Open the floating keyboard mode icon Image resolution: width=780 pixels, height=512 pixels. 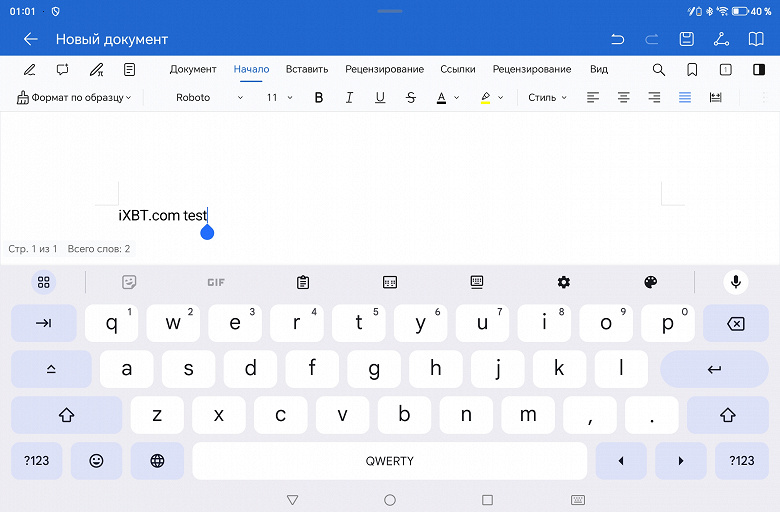[477, 282]
